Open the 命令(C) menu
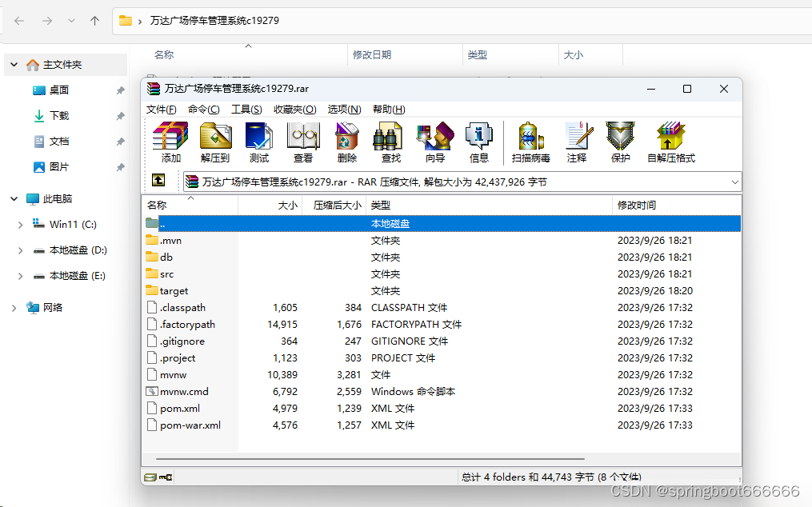This screenshot has height=507, width=812. [203, 110]
